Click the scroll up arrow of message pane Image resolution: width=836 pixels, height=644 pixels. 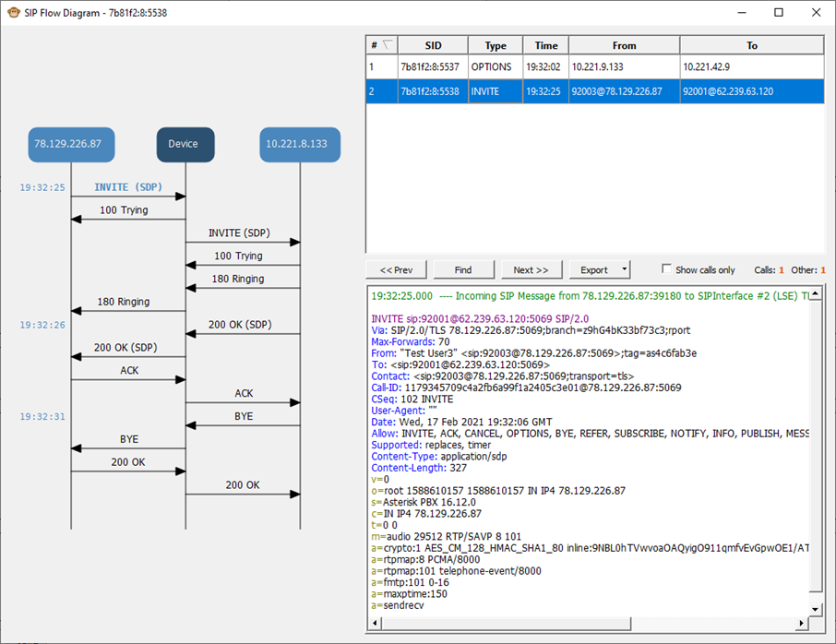pyautogui.click(x=815, y=293)
